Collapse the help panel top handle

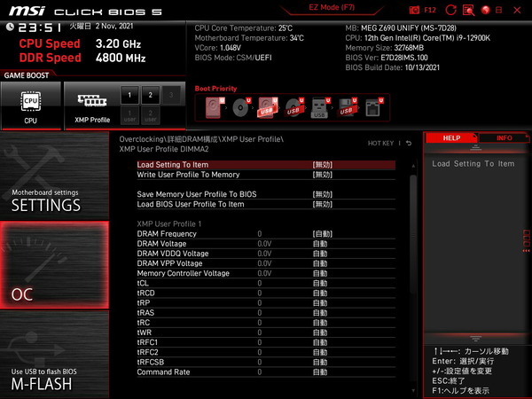[x=475, y=147]
